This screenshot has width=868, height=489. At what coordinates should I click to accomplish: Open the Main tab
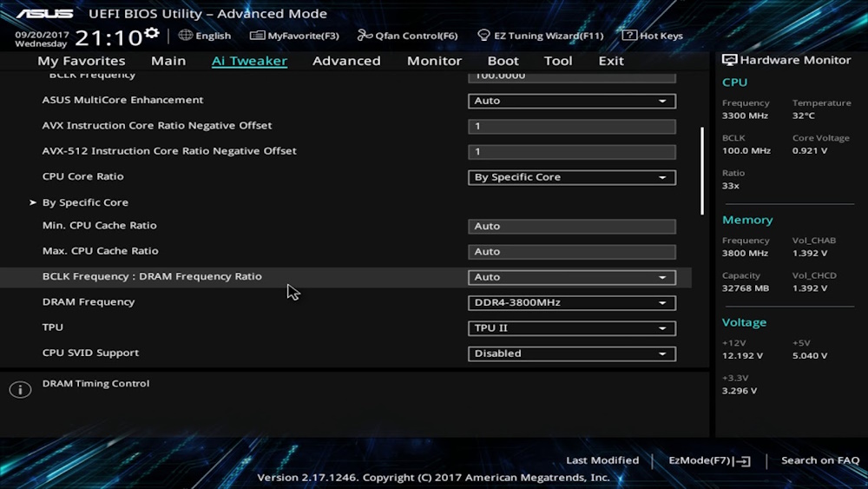tap(168, 61)
